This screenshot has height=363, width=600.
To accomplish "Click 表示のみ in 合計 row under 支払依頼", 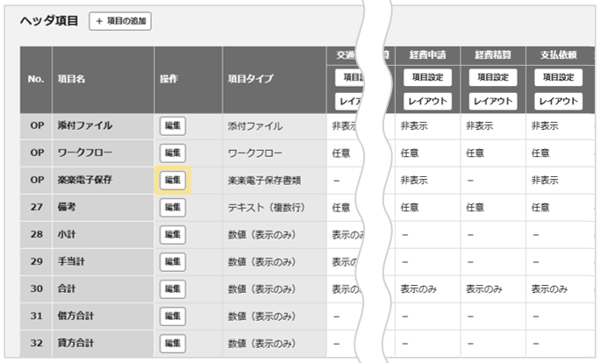I will click(549, 289).
